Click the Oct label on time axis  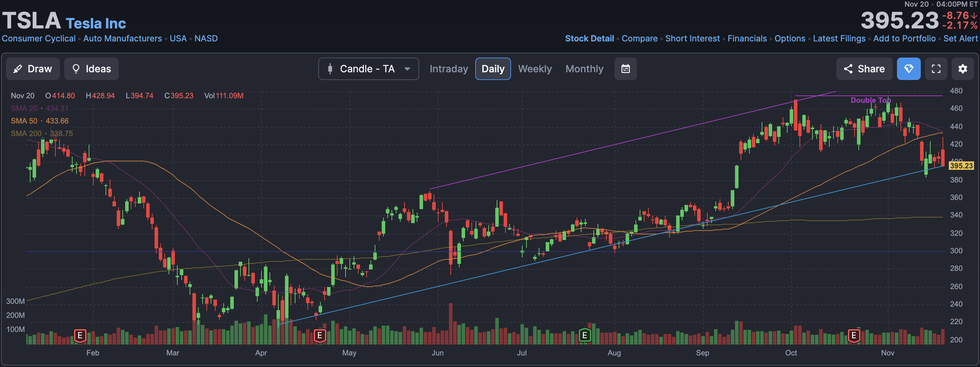(791, 353)
